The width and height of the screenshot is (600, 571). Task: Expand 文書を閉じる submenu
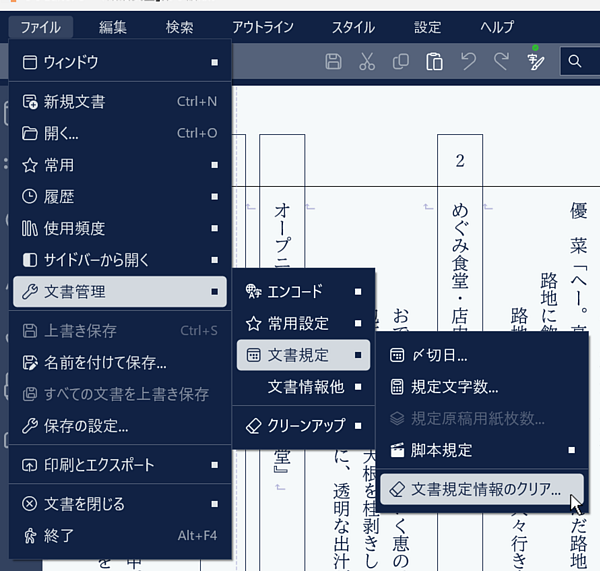tap(120, 504)
